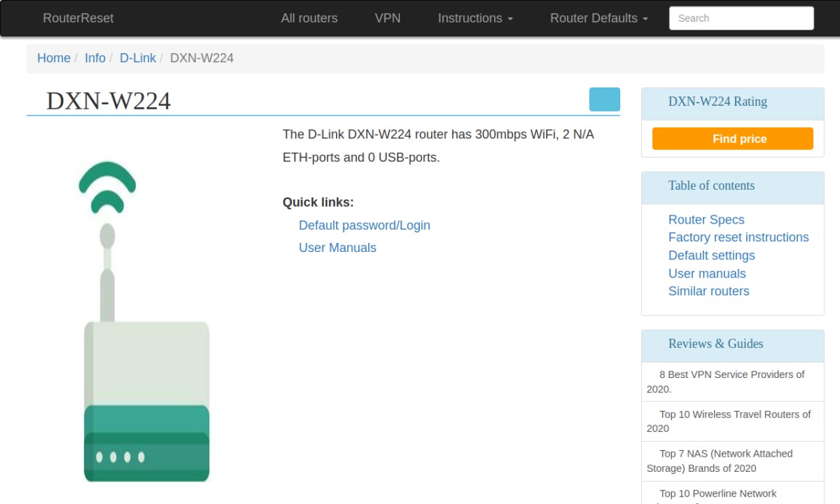Click the DXN-W224 Rating panel header
840x504 pixels.
pyautogui.click(x=732, y=104)
